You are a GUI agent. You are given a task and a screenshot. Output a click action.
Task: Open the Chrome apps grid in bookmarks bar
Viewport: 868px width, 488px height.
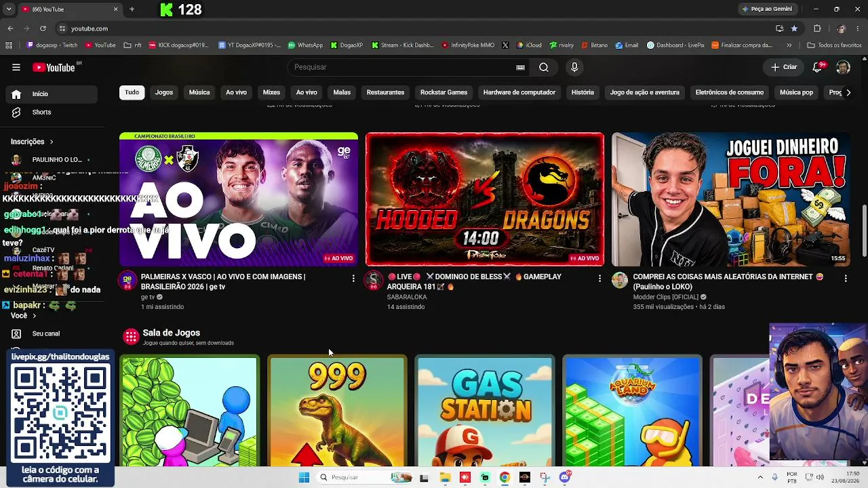click(x=9, y=45)
